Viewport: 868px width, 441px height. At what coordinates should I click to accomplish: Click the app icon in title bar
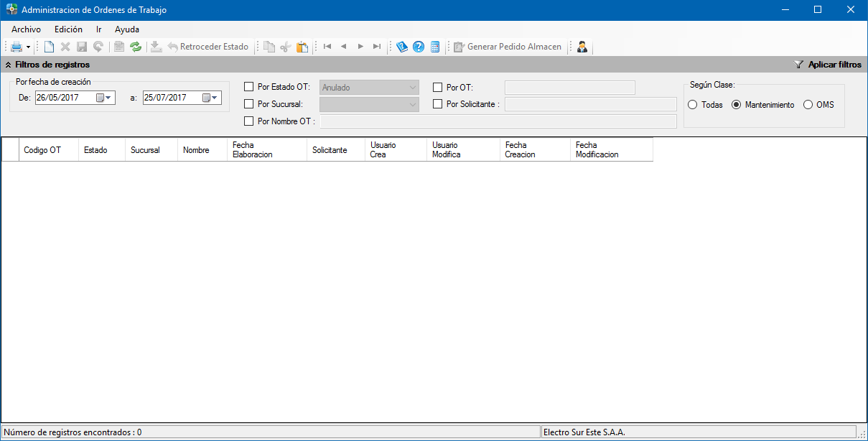click(x=11, y=10)
